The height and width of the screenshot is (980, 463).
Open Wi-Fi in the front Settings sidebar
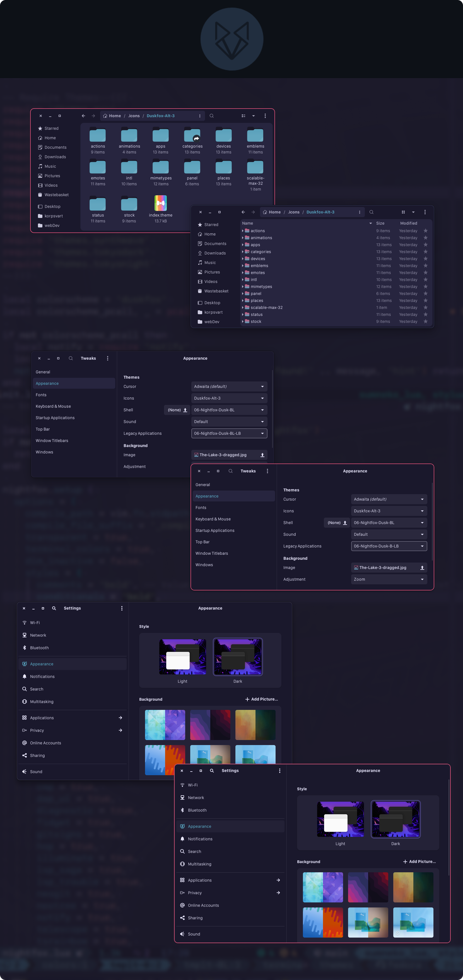[x=230, y=785]
